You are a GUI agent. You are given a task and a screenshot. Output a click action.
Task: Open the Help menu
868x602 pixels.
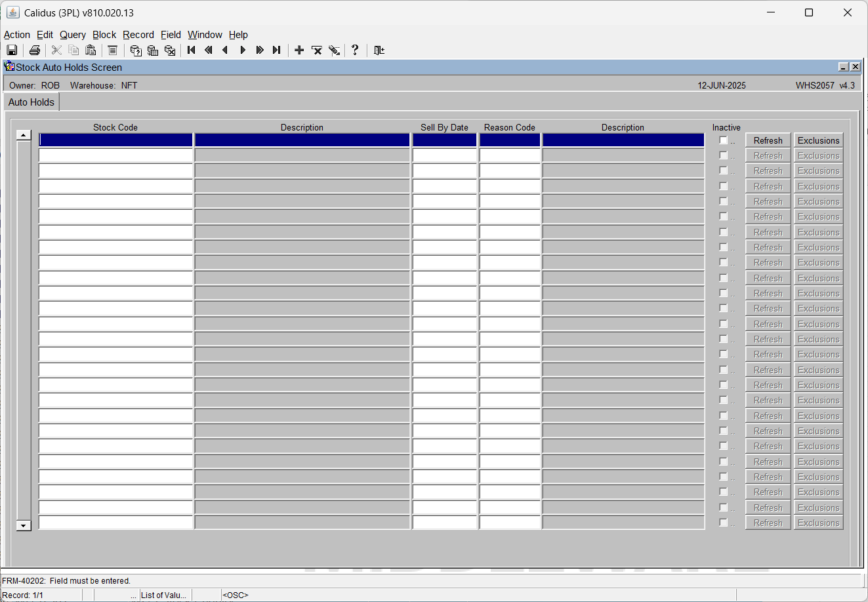click(238, 35)
